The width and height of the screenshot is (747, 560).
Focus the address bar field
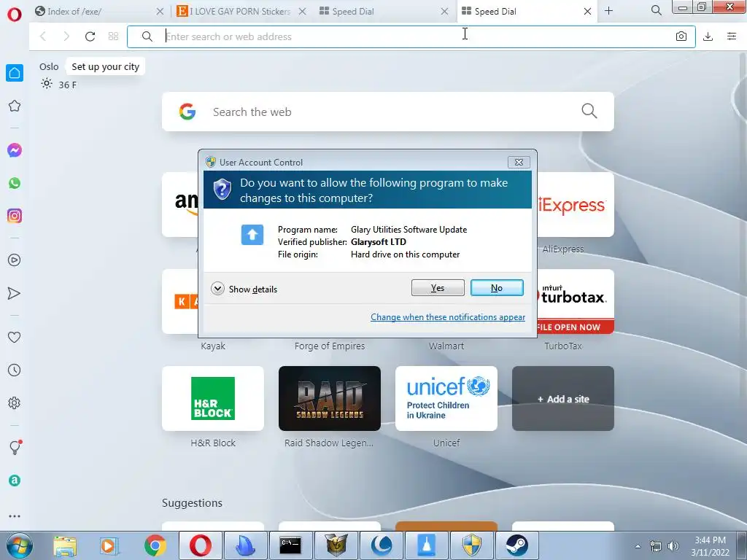pos(411,36)
